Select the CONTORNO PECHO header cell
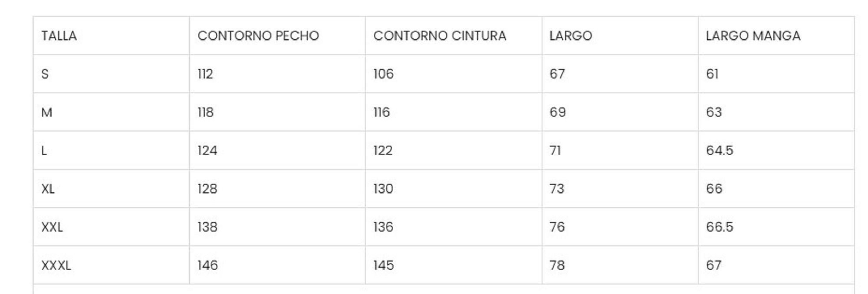The height and width of the screenshot is (294, 868). click(277, 36)
